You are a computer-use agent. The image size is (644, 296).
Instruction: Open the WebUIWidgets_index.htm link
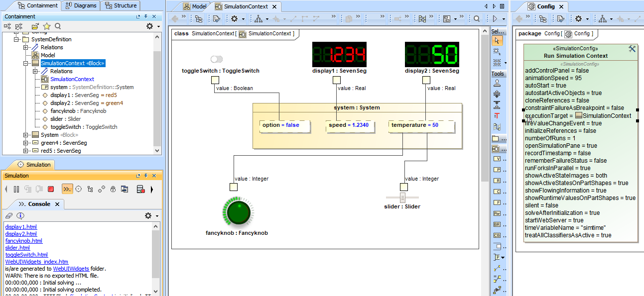click(x=36, y=262)
